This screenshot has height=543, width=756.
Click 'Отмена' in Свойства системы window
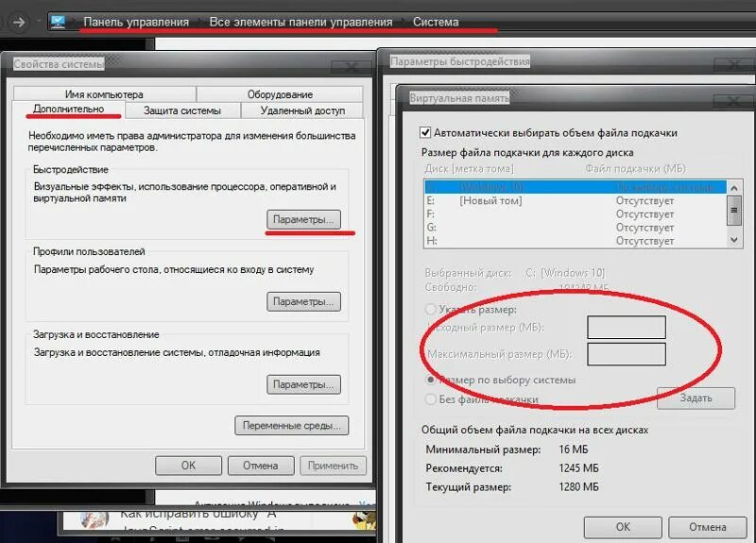[x=261, y=466]
